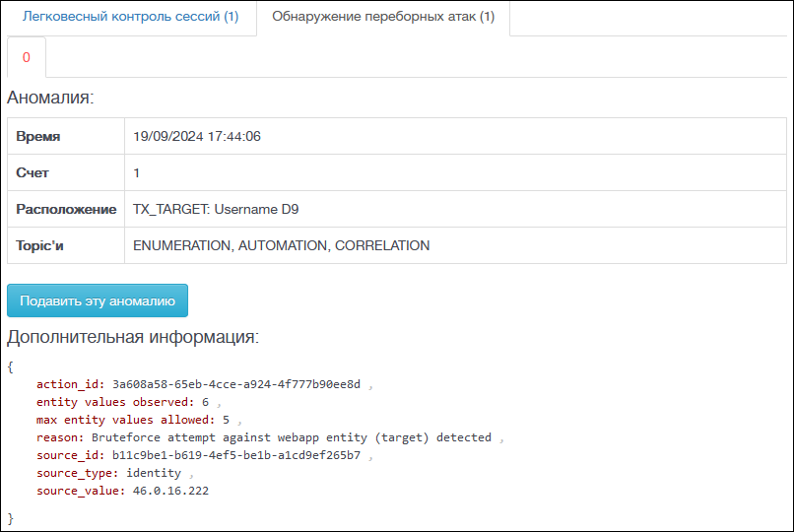Screen dimensions: 794x532
Task: Click the Bruteforce attempt reason text
Action: click(x=292, y=437)
